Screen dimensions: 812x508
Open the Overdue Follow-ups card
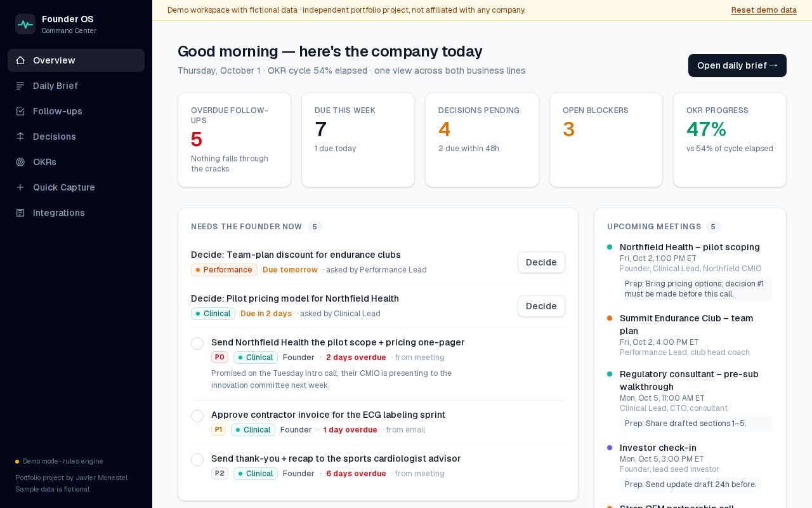point(234,140)
